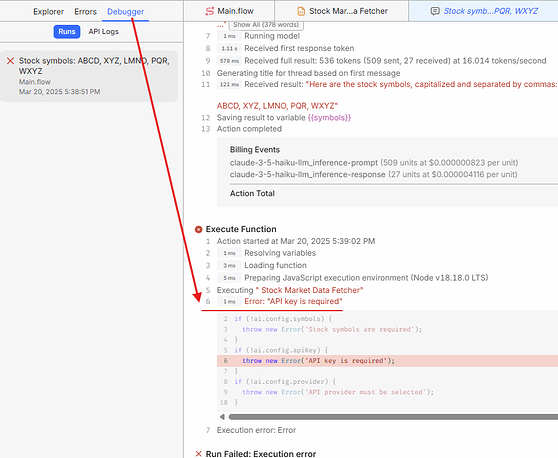Open the Errors tab
558x458 pixels.
pyautogui.click(x=85, y=11)
